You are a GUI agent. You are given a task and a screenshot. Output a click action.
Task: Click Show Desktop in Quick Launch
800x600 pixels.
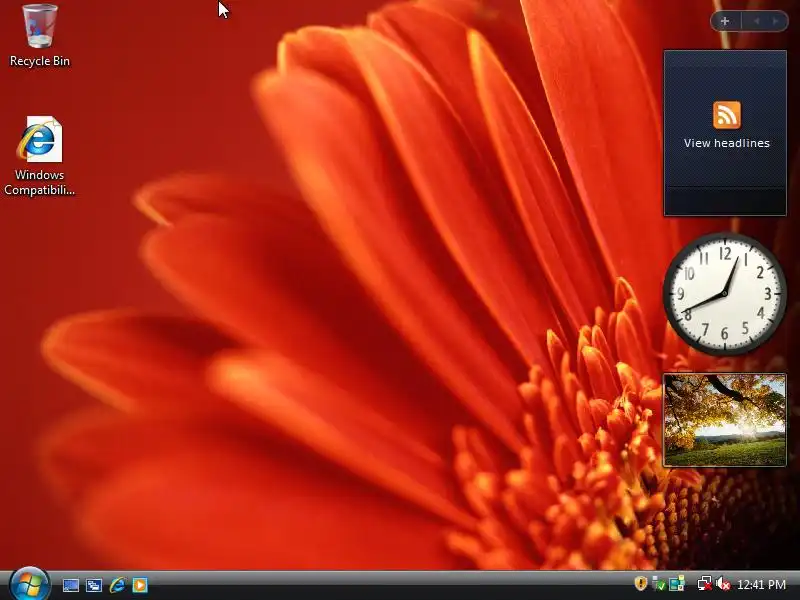[x=70, y=585]
